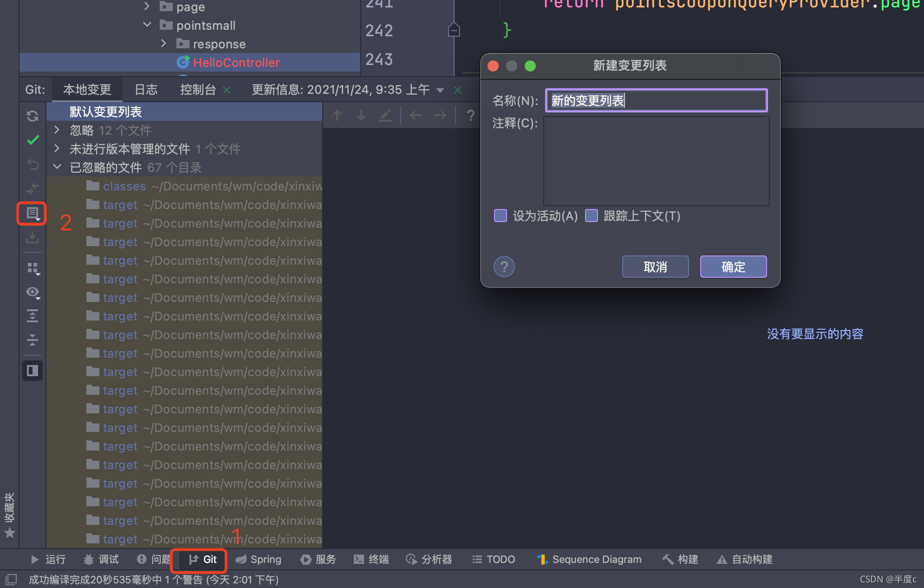Open the new changelist icon
This screenshot has height=588, width=924.
(x=32, y=213)
